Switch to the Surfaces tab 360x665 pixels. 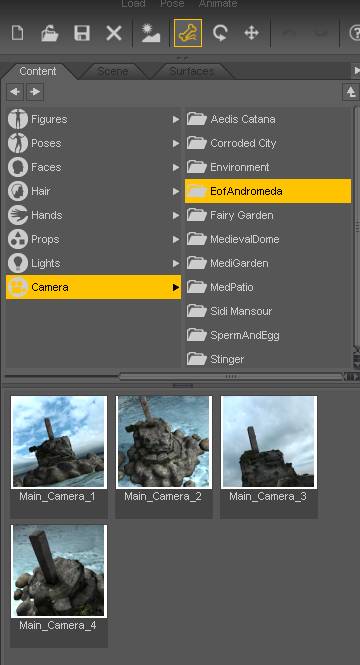(x=191, y=71)
